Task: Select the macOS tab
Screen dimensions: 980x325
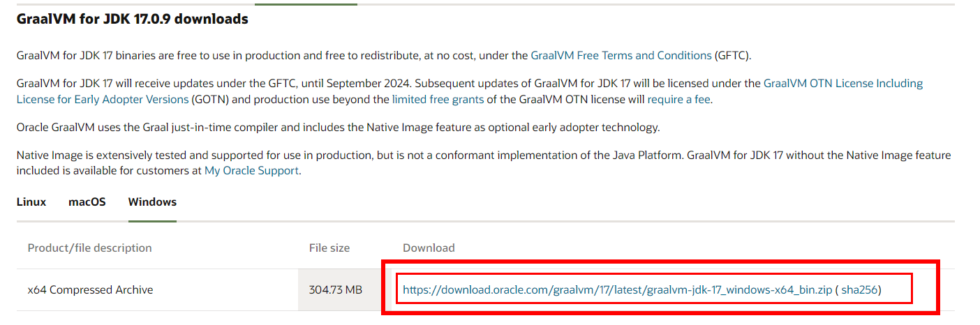Action: (x=87, y=202)
